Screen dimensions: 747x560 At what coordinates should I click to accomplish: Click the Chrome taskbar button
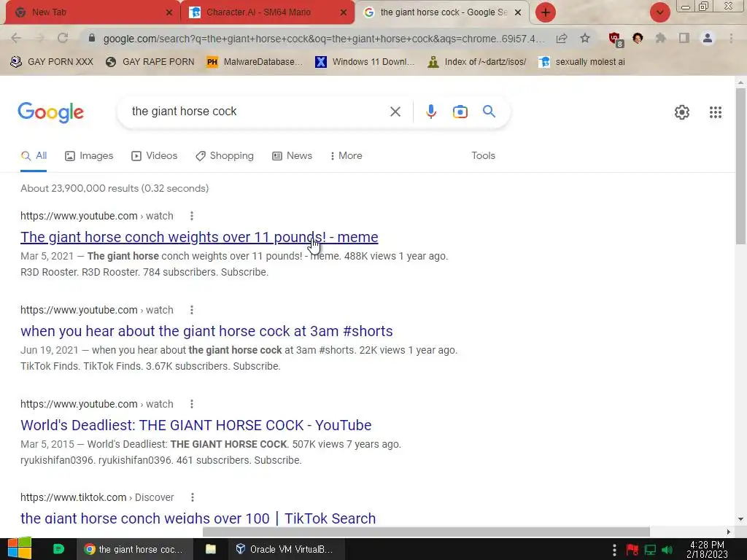(x=134, y=549)
